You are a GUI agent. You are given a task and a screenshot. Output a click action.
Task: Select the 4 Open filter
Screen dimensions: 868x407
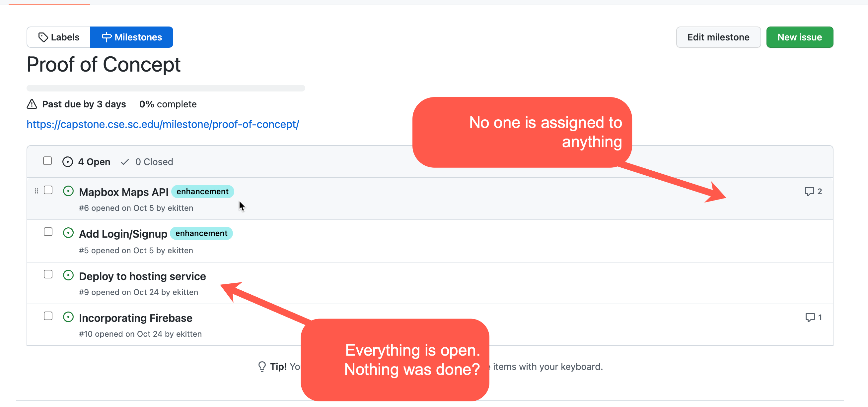click(94, 162)
